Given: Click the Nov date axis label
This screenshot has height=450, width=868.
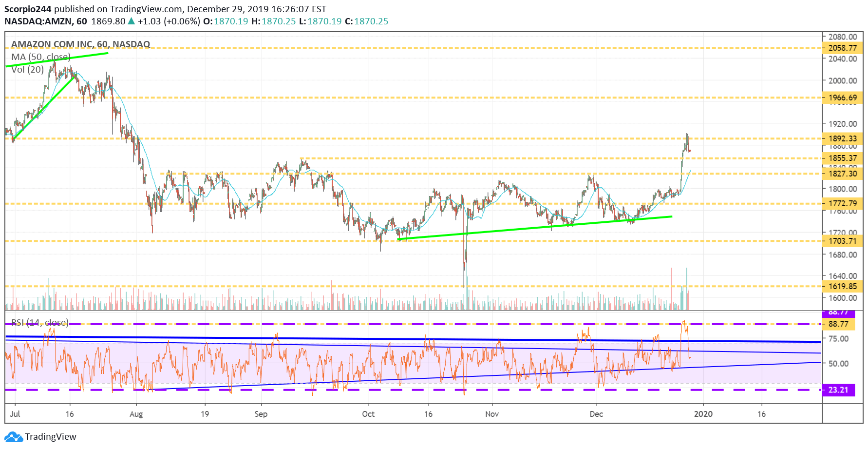Looking at the screenshot, I should point(492,414).
